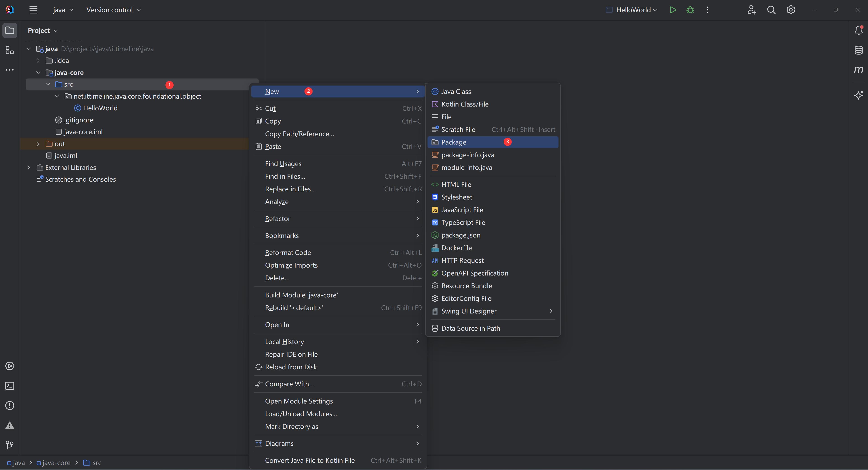Viewport: 868px width, 470px height.
Task: Choose Stylesheet from New submenu
Action: 493,197
